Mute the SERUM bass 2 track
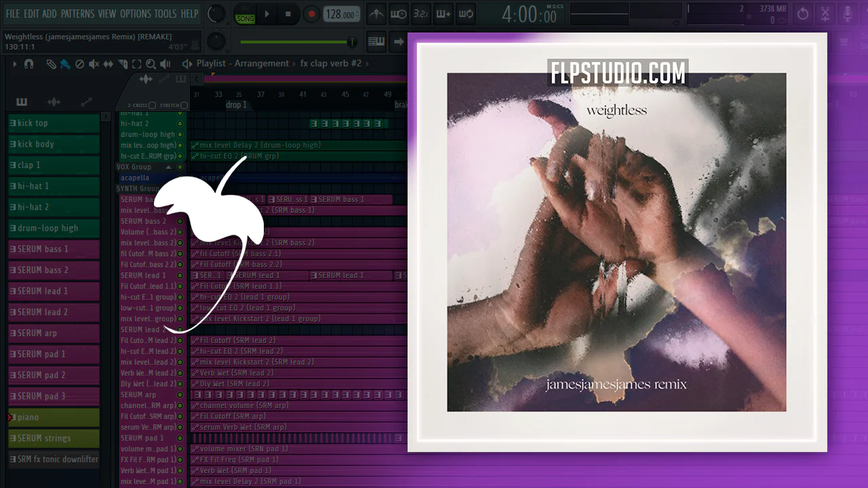The width and height of the screenshot is (868, 488). pyautogui.click(x=180, y=221)
